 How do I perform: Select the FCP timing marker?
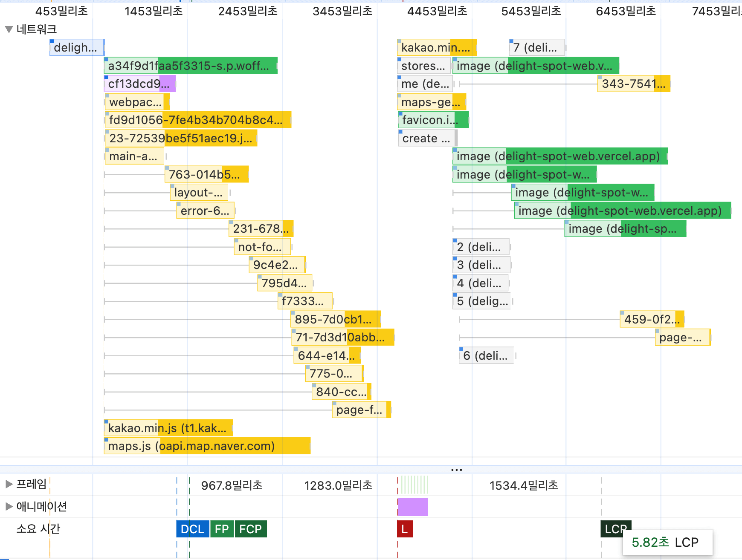pyautogui.click(x=250, y=529)
